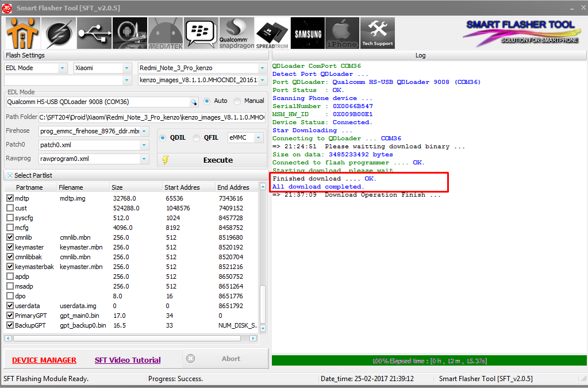Uncheck the mdtp partition checkbox
Screen dimensions: 588x388
10,198
